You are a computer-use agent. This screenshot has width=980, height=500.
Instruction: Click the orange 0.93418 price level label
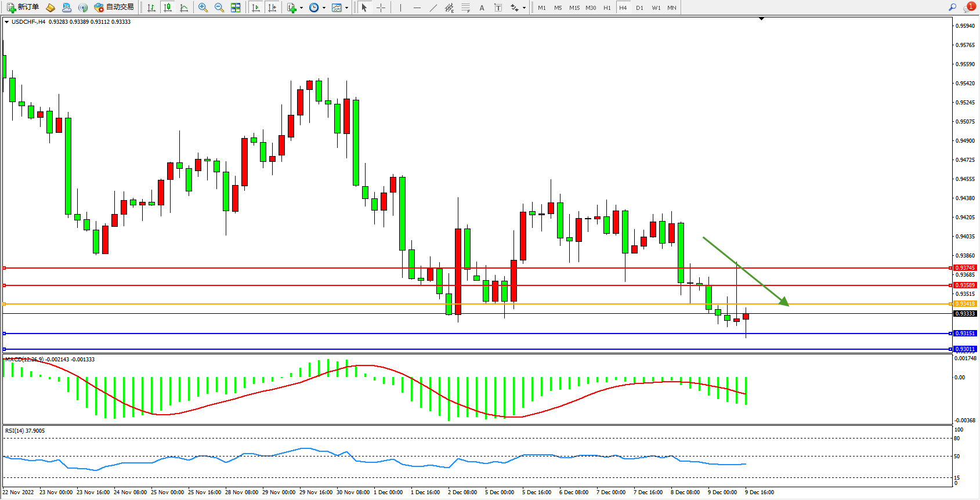pyautogui.click(x=965, y=304)
